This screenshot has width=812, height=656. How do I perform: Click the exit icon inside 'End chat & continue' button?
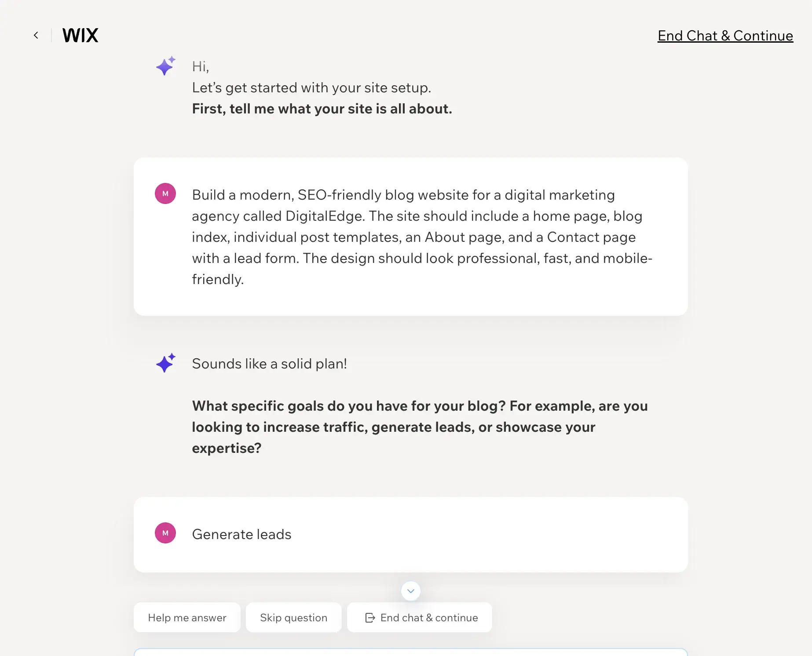point(369,617)
